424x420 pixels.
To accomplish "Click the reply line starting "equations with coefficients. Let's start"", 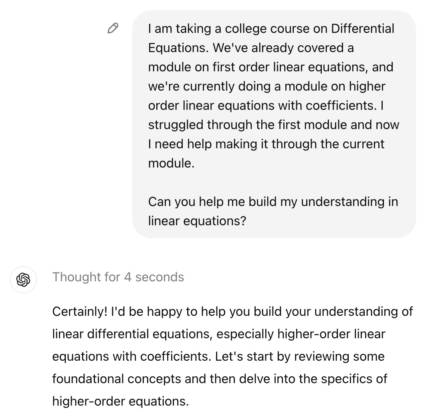I will click(218, 356).
